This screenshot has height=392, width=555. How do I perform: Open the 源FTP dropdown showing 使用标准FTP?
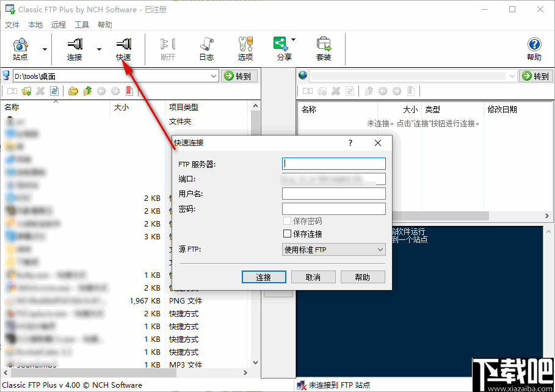click(x=333, y=249)
